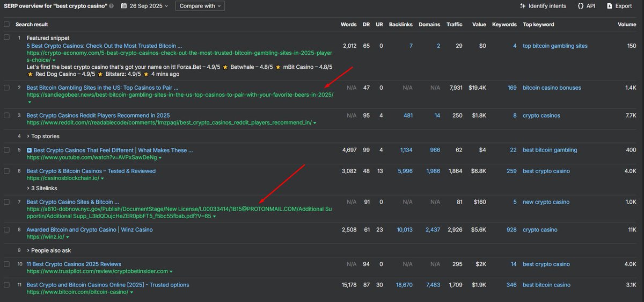Open Awarded Bitcoin and Crypto Casino Winz link
This screenshot has width=644, height=302.
point(90,230)
